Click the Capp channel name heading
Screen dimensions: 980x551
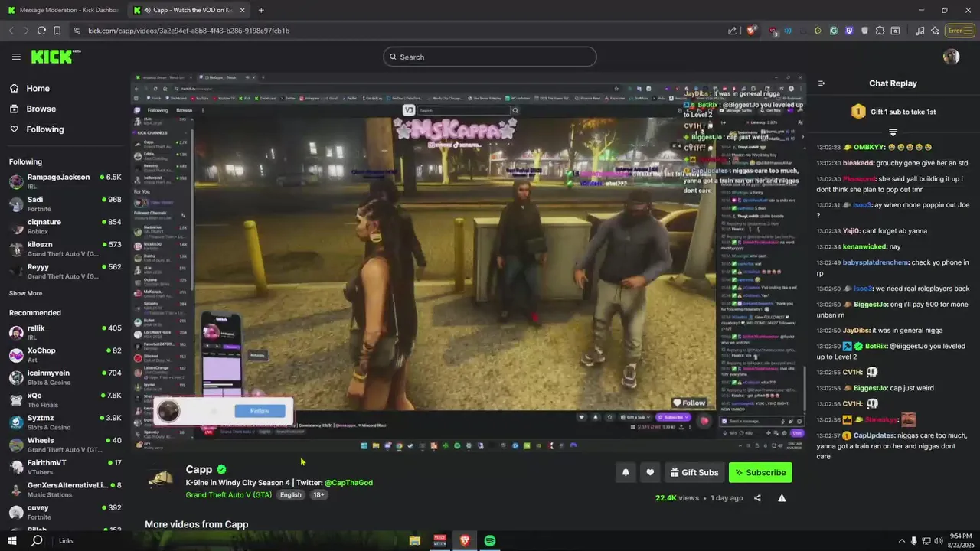[x=199, y=469]
